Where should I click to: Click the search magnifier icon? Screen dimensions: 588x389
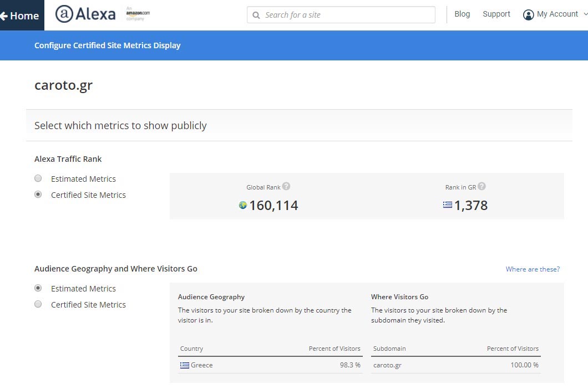point(256,16)
